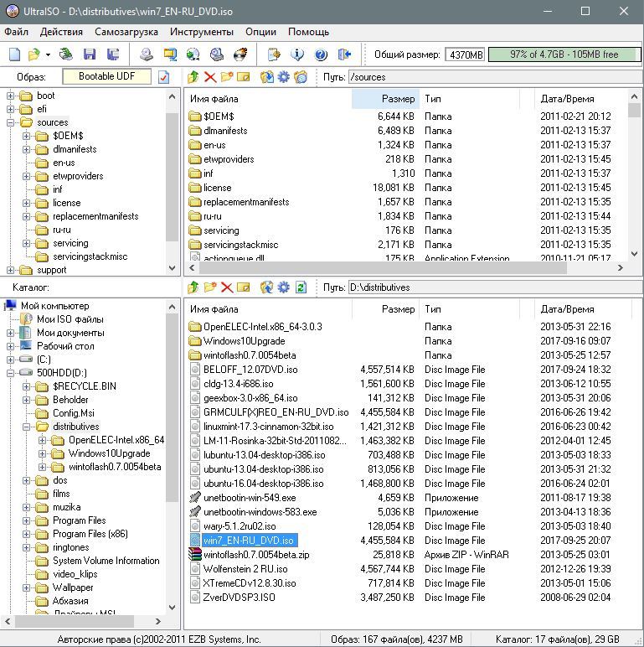
Task: Click the Up folder icon in image toolbar
Action: (193, 77)
